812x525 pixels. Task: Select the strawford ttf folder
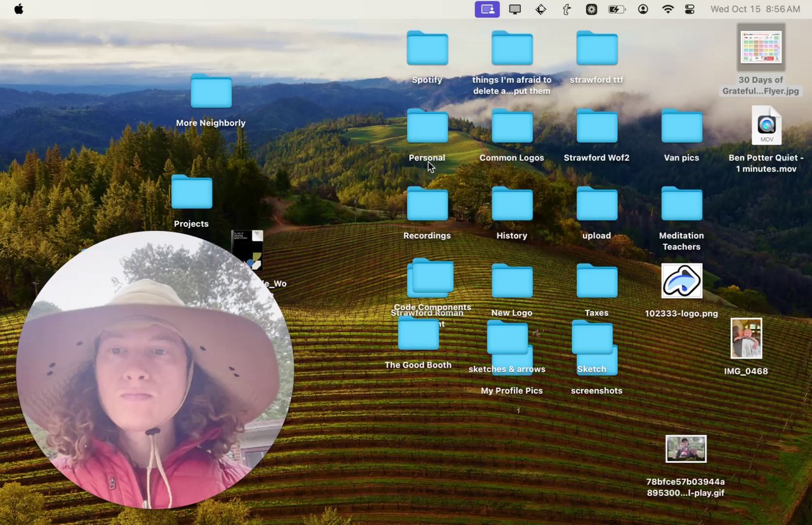(596, 48)
